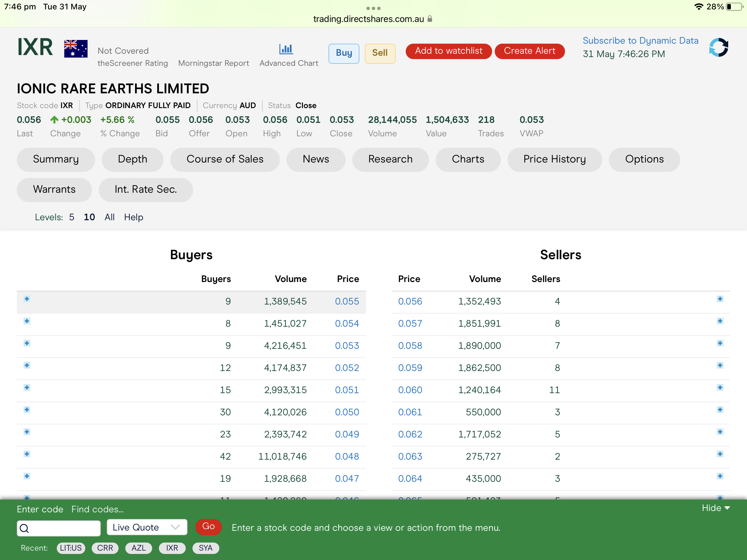Tap the padlock icon beside the URL

click(430, 19)
